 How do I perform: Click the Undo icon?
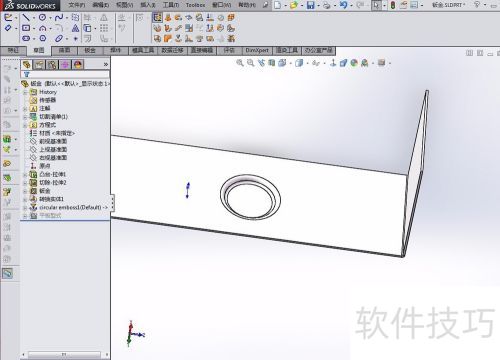343,5
